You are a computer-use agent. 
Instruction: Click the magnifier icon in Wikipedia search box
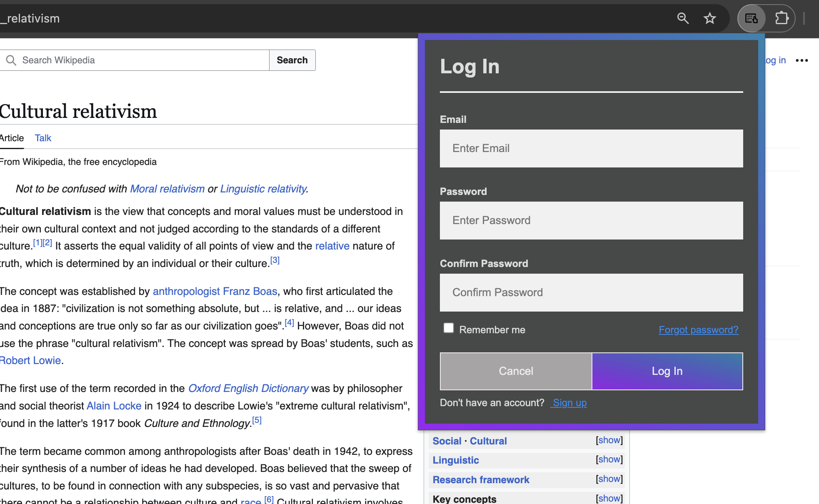tap(11, 60)
